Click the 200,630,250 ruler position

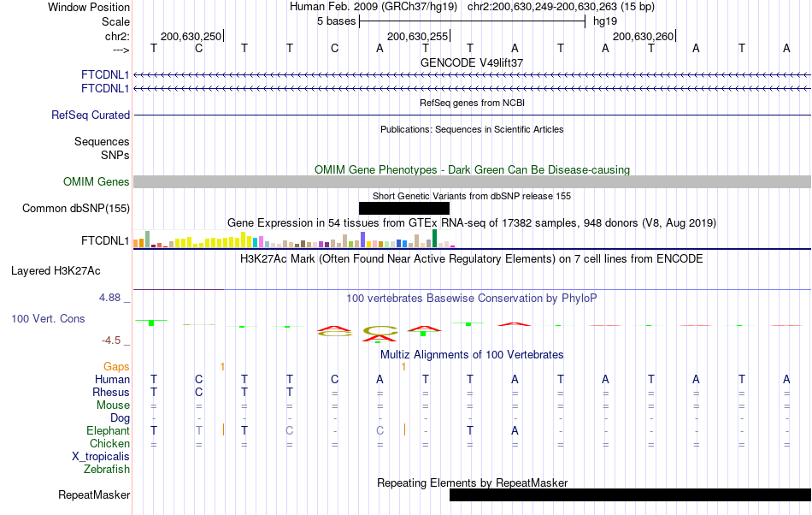pyautogui.click(x=191, y=36)
